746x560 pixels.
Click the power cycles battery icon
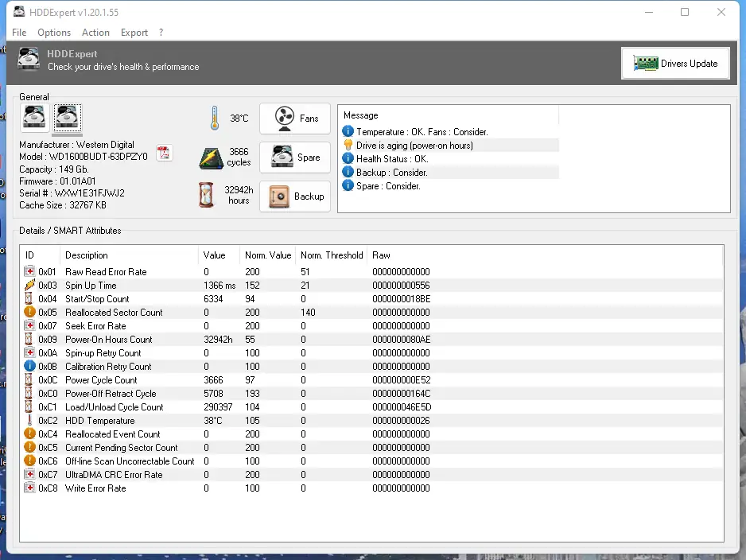click(x=212, y=158)
